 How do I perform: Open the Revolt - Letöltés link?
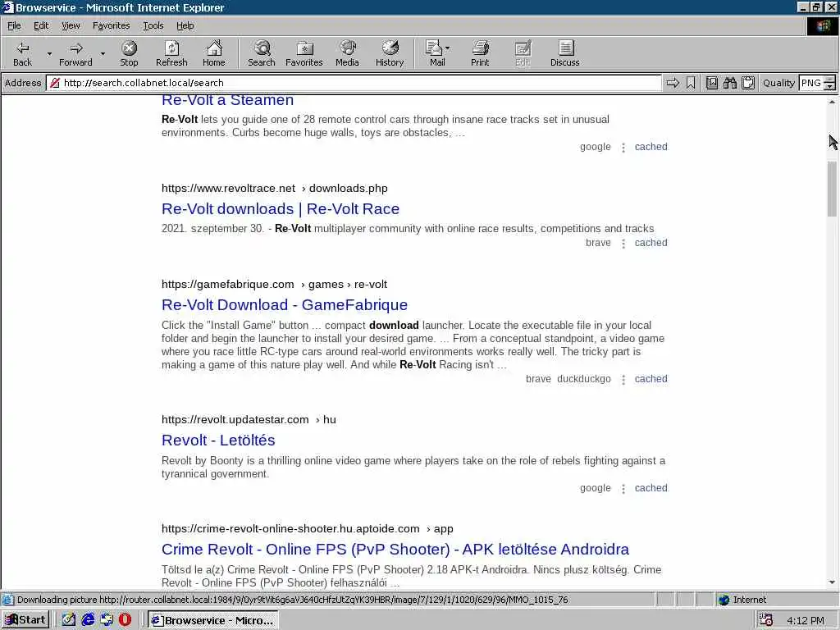[218, 441]
